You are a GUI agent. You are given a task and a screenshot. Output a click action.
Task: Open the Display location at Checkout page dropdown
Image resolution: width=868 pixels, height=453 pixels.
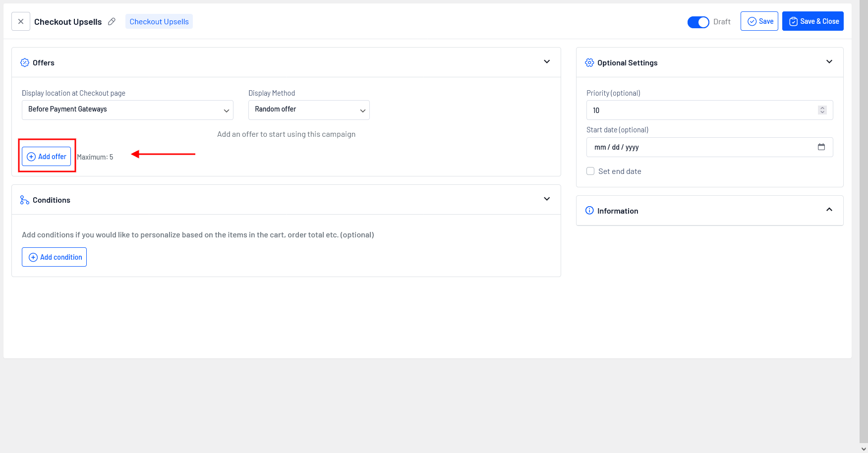click(x=127, y=110)
